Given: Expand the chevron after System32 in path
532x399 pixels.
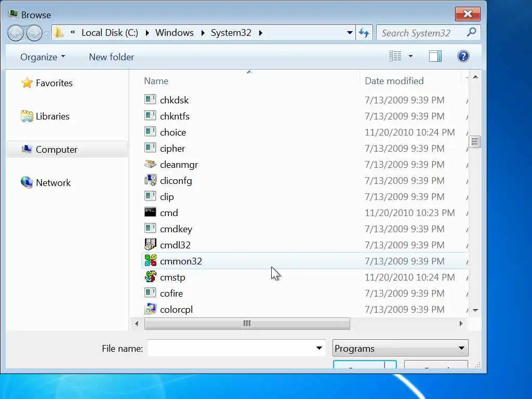Looking at the screenshot, I should pyautogui.click(x=260, y=33).
